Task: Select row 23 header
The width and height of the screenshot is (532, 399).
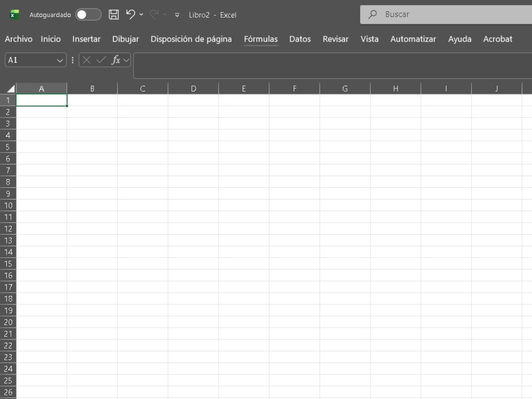Action: pyautogui.click(x=8, y=357)
